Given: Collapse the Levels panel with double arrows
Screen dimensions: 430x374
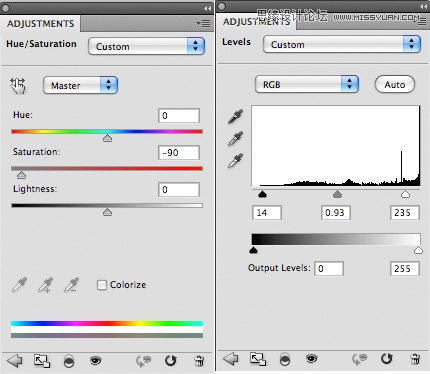Looking at the screenshot, I should (x=423, y=6).
